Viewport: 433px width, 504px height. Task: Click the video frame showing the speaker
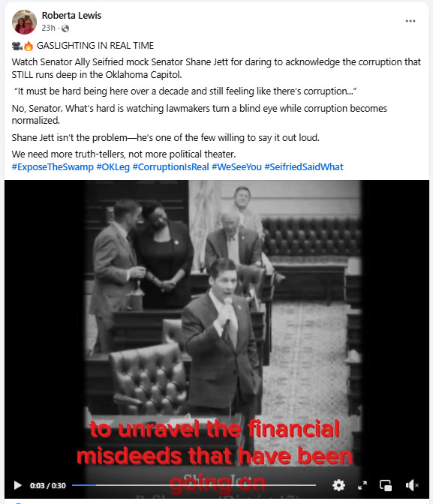[x=216, y=322]
